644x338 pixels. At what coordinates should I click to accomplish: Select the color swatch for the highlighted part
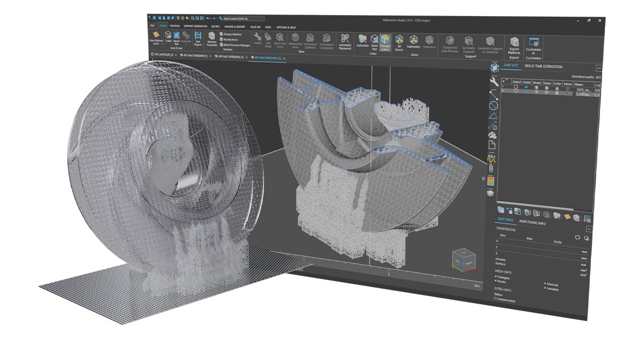tap(557, 93)
